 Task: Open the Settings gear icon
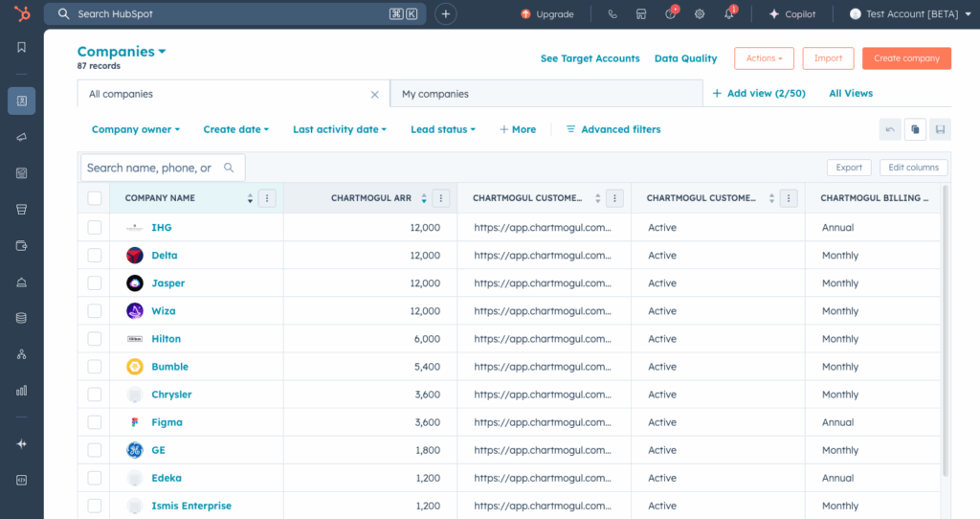(700, 13)
